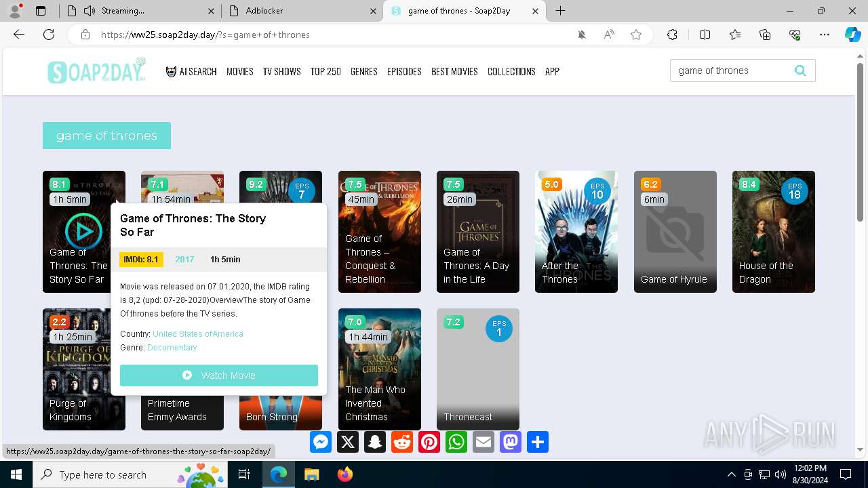
Task: Open Top 250 menu item
Action: (325, 71)
